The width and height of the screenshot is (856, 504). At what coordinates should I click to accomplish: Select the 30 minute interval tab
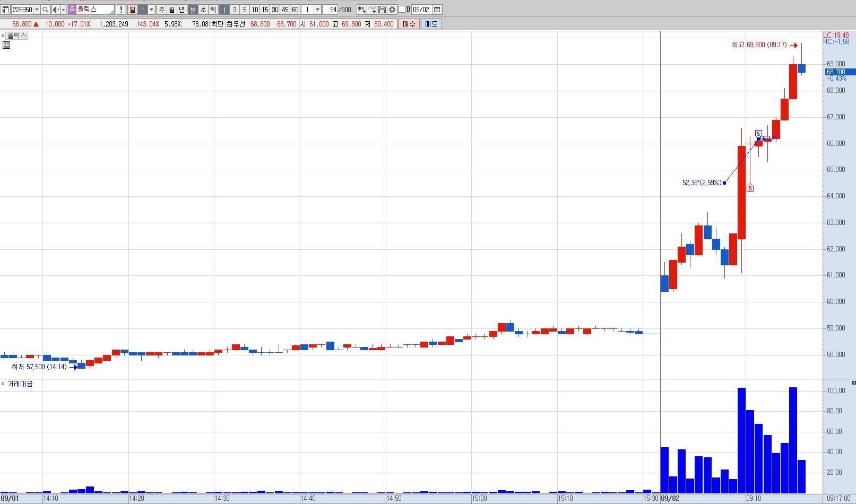(275, 10)
